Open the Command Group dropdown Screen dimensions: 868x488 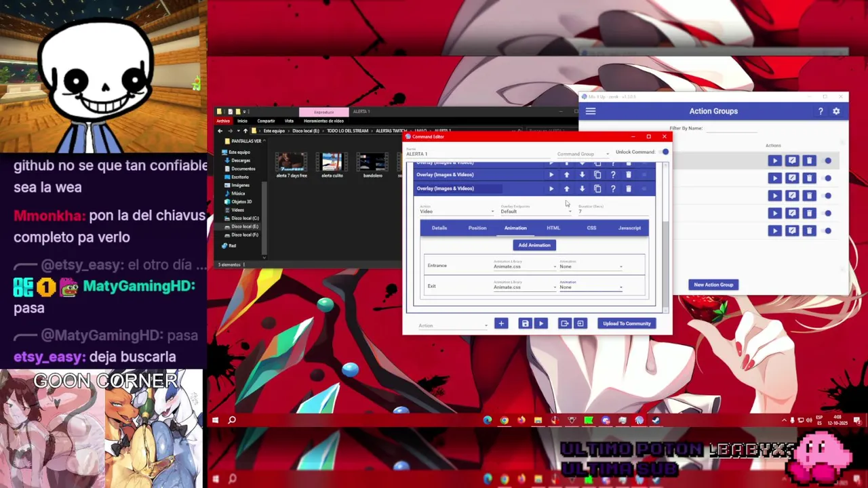[x=583, y=154]
